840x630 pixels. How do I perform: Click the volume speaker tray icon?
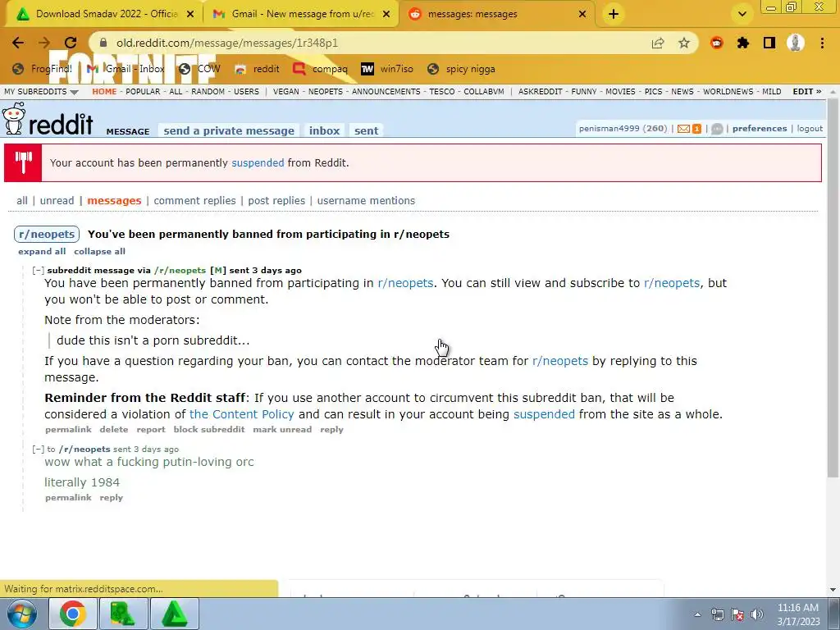click(x=756, y=614)
